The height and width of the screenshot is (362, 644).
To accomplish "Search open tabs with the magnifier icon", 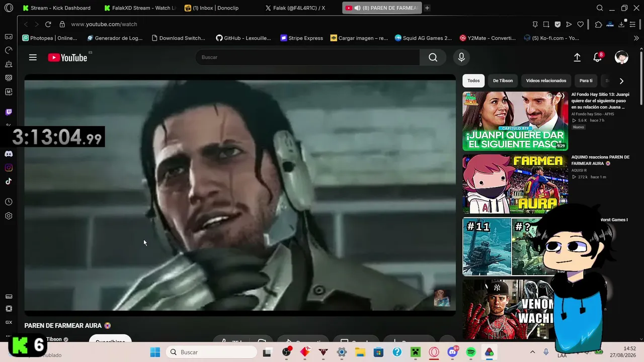I will pos(600,8).
